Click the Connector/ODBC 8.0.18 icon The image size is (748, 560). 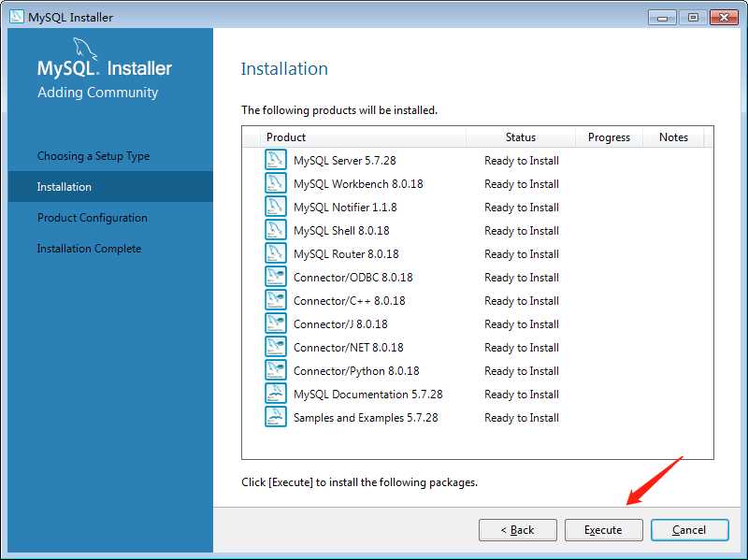[x=276, y=277]
